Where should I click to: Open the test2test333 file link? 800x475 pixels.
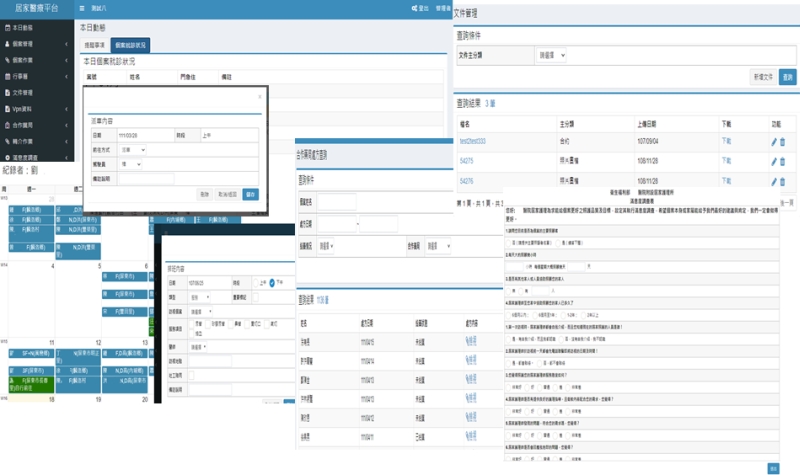point(472,141)
